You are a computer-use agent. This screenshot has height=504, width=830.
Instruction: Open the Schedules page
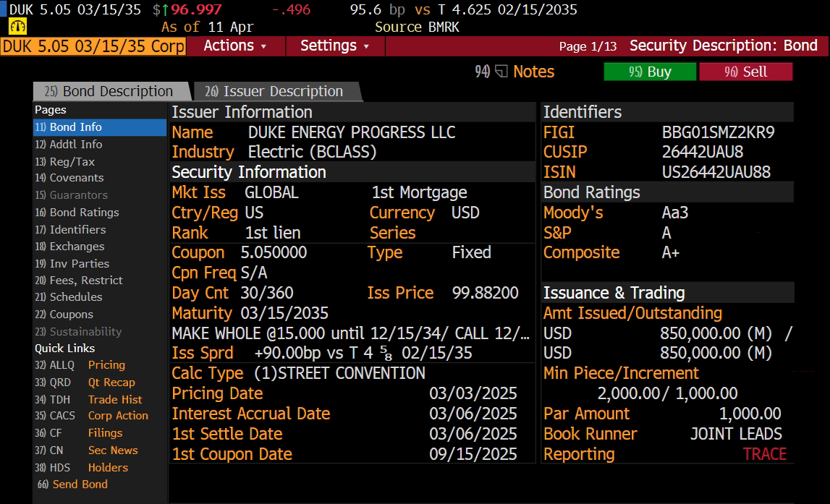coord(69,296)
